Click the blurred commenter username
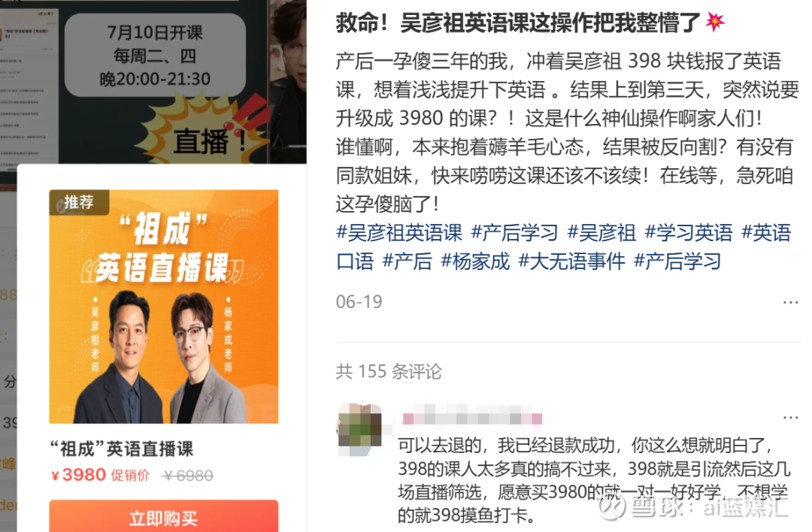Screen dimensions: 812x532 coord(472,417)
